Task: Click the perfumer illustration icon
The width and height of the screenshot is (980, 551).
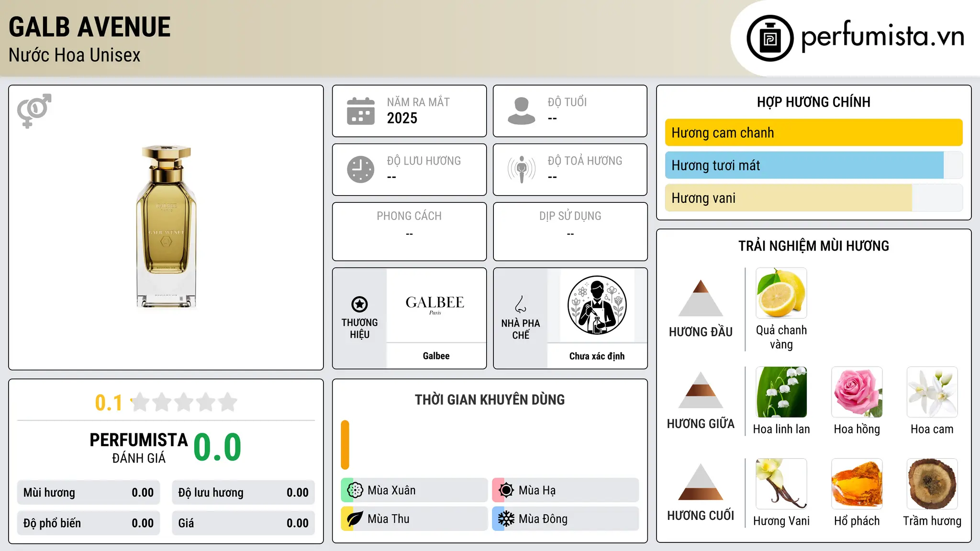Action: [597, 305]
